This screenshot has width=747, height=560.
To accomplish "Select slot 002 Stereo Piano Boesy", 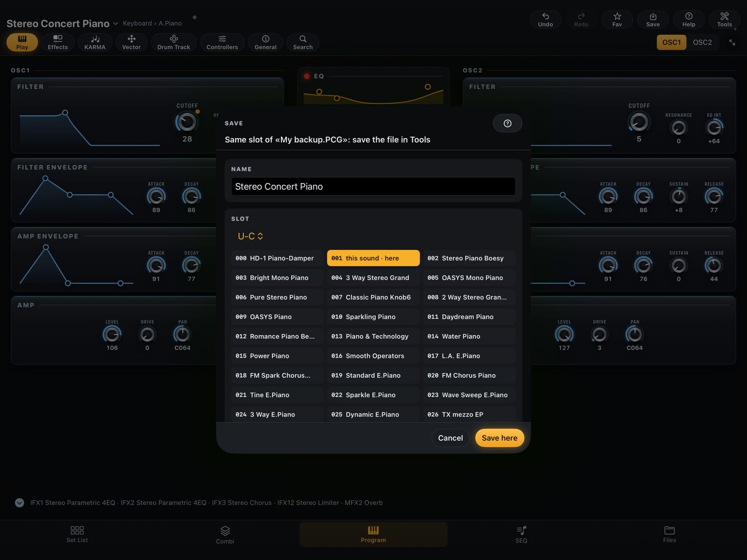I will (469, 258).
